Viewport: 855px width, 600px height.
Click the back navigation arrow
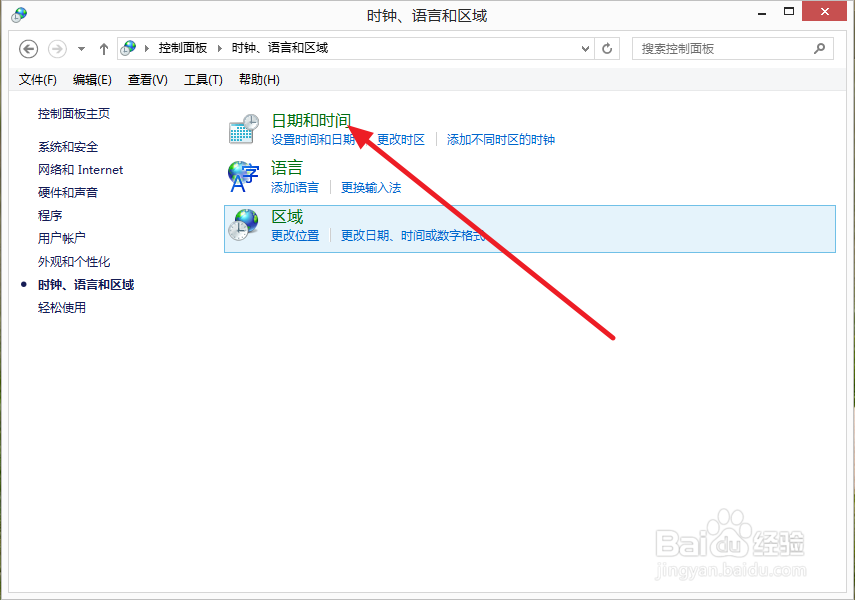28,48
